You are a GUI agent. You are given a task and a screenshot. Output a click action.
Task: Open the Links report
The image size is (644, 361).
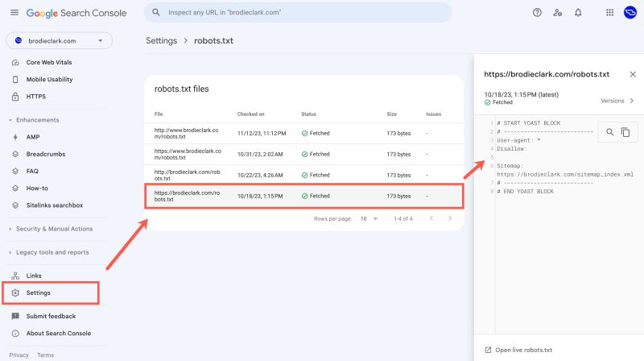coord(34,276)
